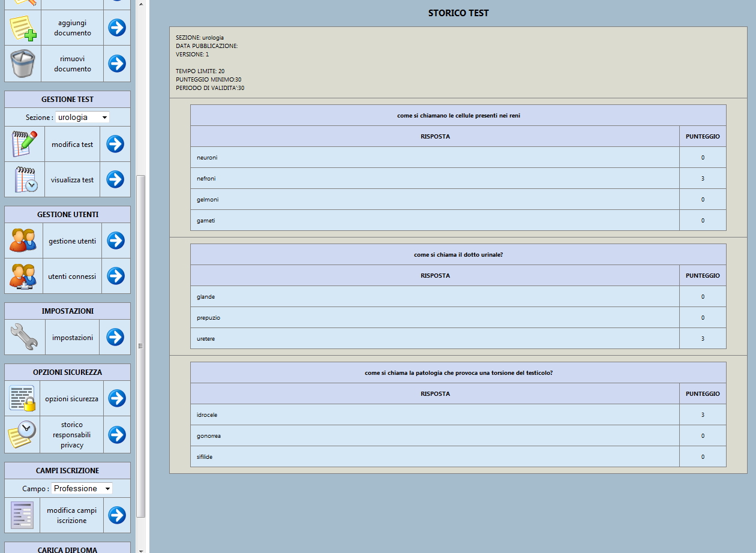Click the modifica campi iscrizione form icon

[x=22, y=515]
